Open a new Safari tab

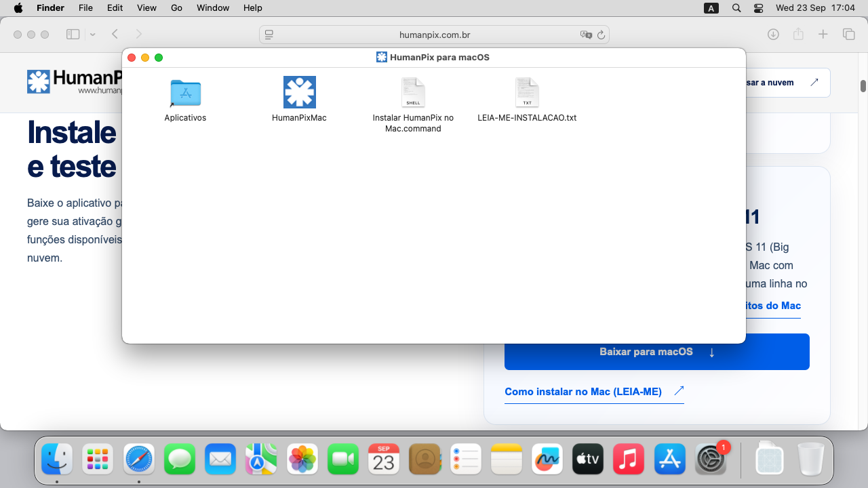[x=823, y=34]
